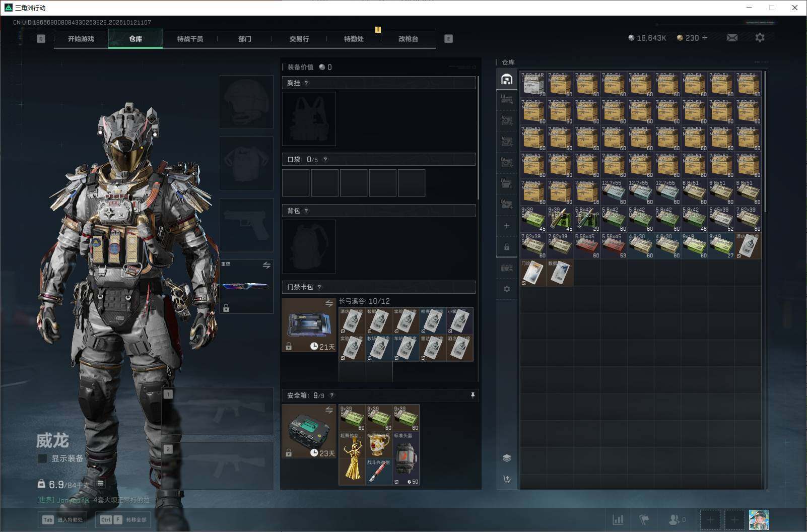Image resolution: width=807 pixels, height=532 pixels.
Task: Open the 特勤处 tab
Action: click(354, 39)
